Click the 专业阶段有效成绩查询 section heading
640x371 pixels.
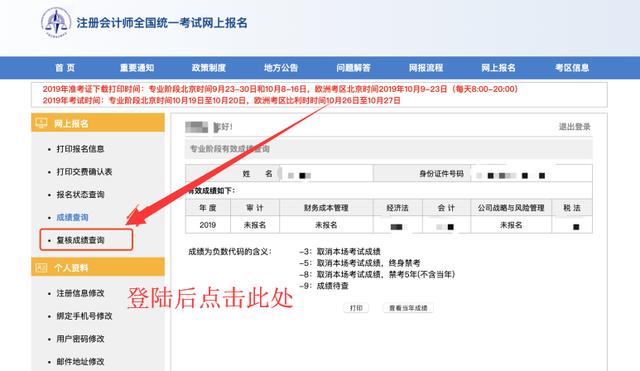(x=229, y=149)
